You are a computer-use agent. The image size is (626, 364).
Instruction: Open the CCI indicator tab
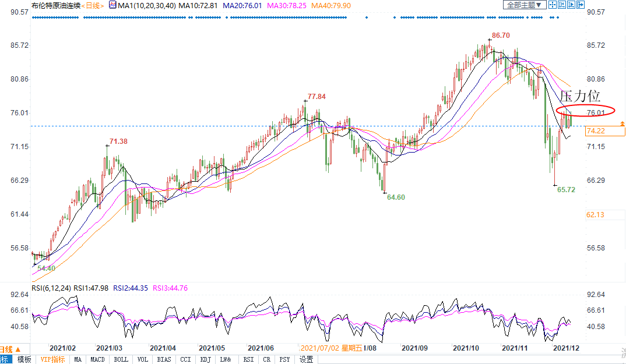coord(185,359)
